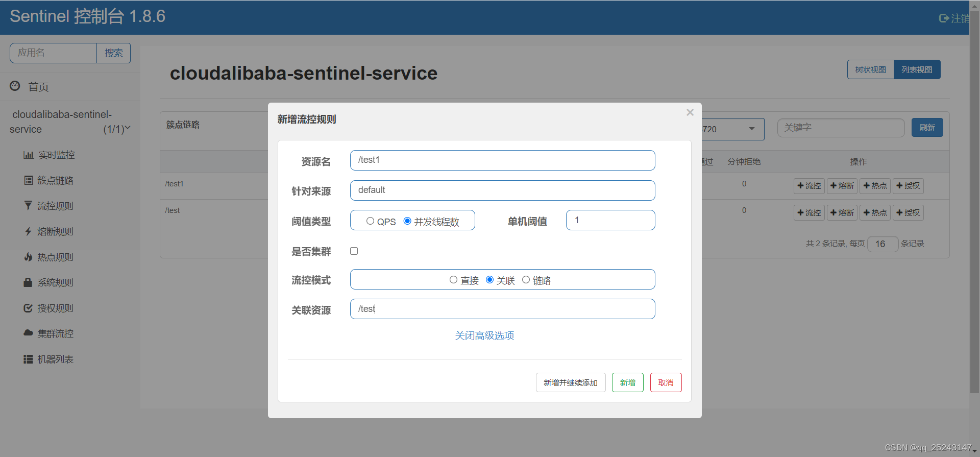This screenshot has height=457, width=980.
Task: Click the 集群流控 cloud icon
Action: pyautogui.click(x=28, y=333)
